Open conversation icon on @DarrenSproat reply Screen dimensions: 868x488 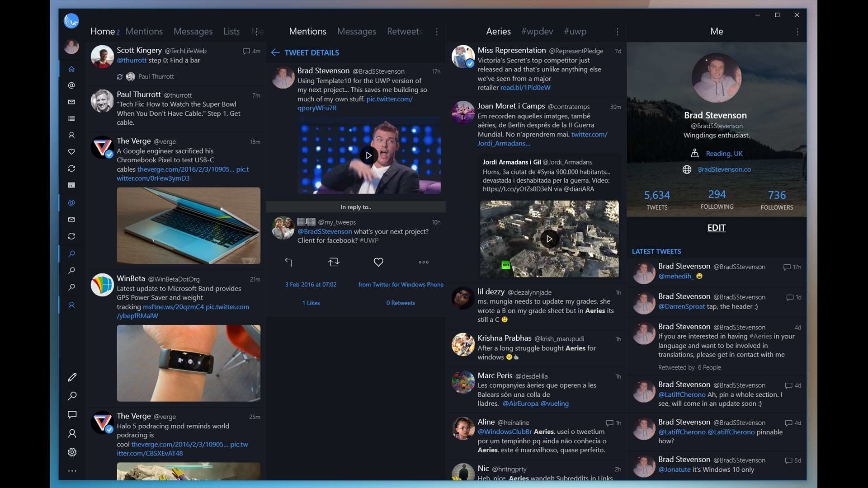790,298
